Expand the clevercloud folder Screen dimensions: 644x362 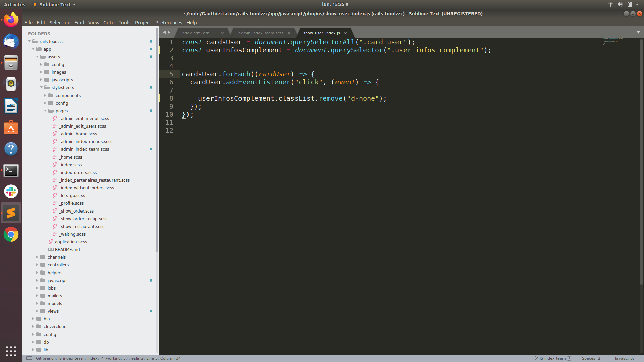[33, 326]
